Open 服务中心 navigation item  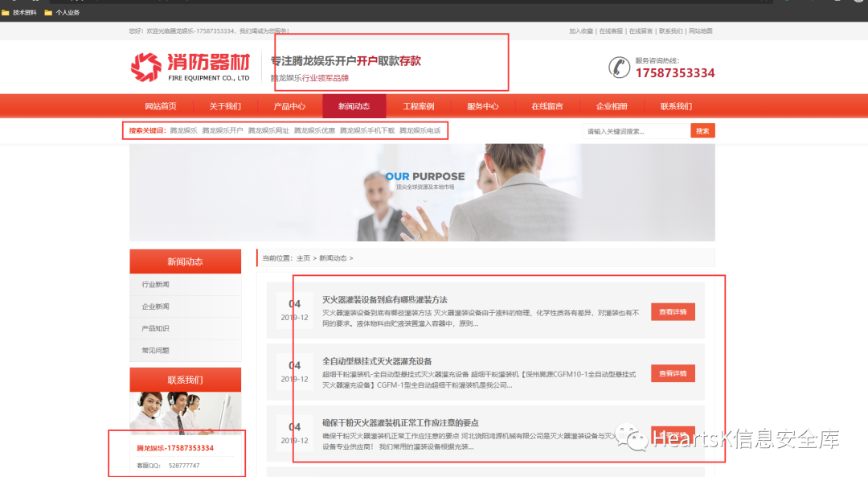[x=483, y=106]
